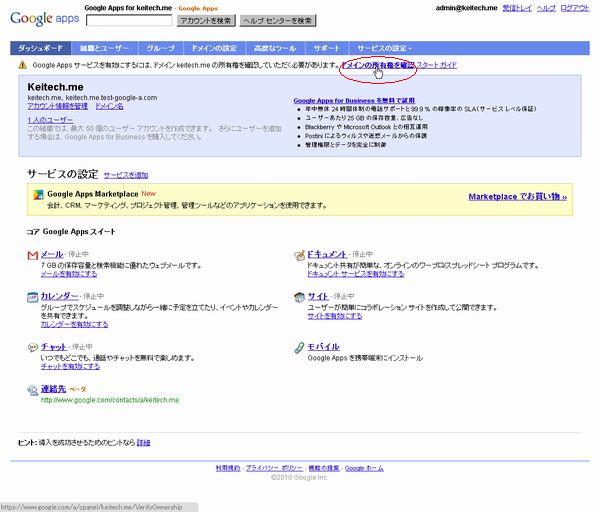Open the ダッシュボード tab
This screenshot has height=512, width=600.
tap(41, 48)
